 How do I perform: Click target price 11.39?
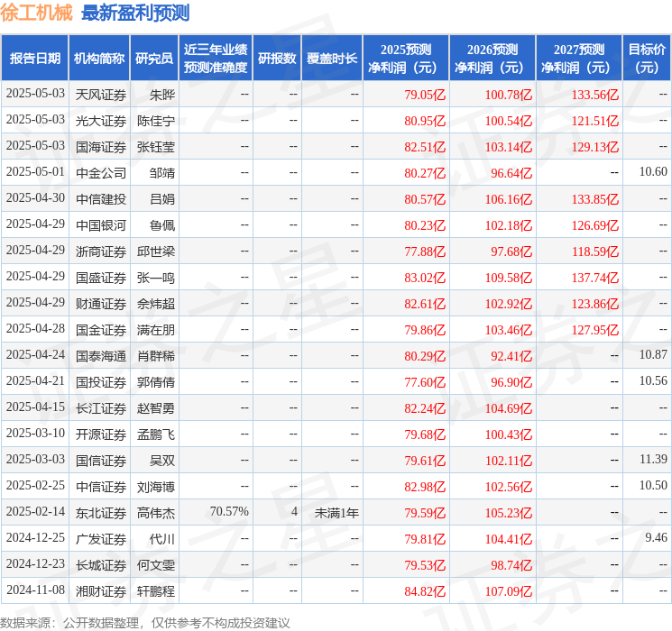point(653,459)
